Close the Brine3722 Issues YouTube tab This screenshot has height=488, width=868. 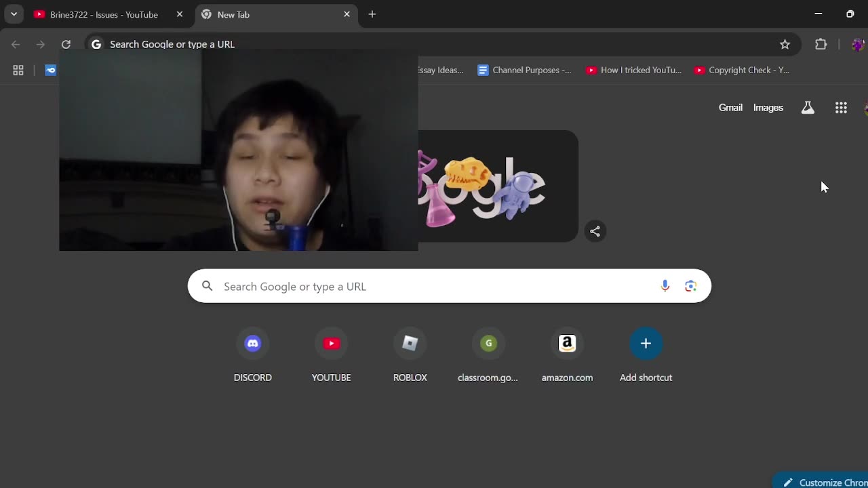(x=180, y=14)
